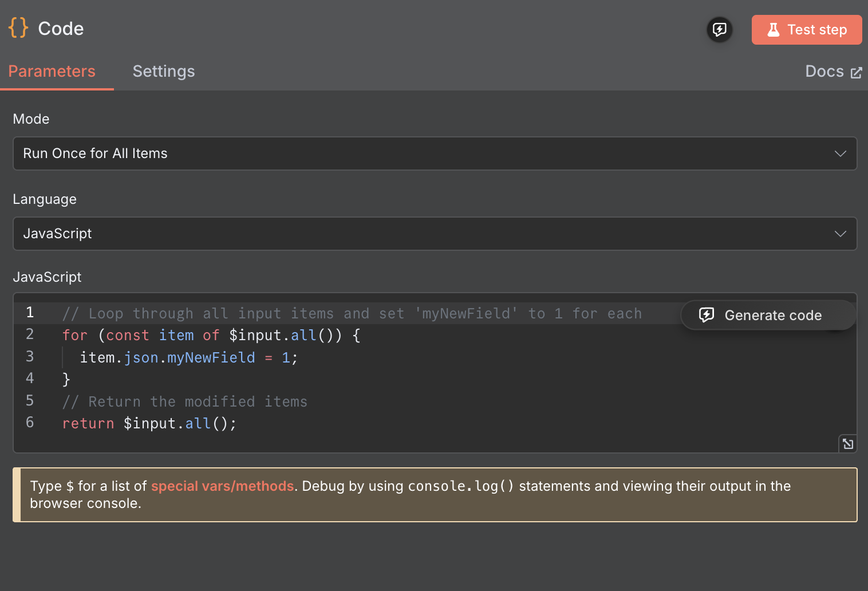
Task: Open the Language dropdown
Action: [434, 234]
